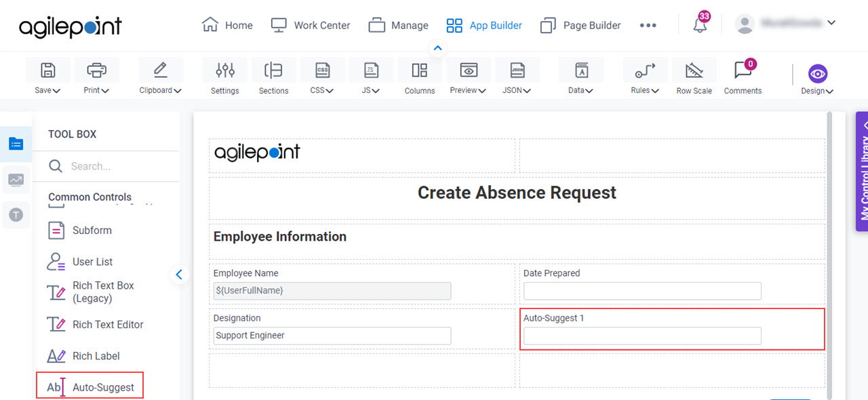Click the Row Scale icon
The image size is (868, 400).
point(694,71)
